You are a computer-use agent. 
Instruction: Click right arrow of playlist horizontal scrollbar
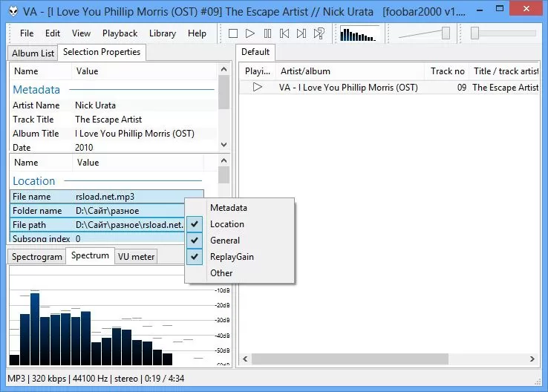[532, 359]
